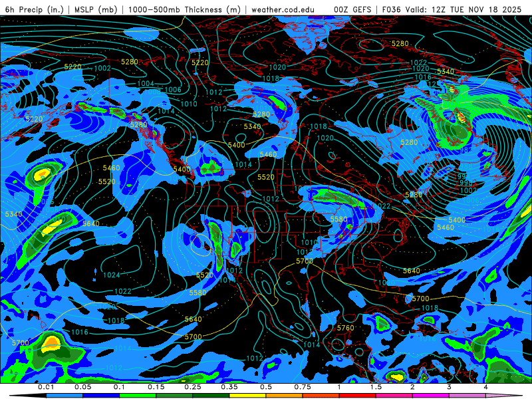
Task: Click the 0.75 legend scale value
Action: pos(303,387)
